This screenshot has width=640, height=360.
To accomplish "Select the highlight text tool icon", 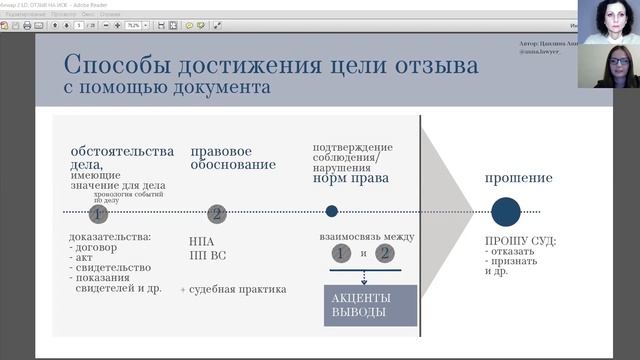I will pyautogui.click(x=201, y=26).
